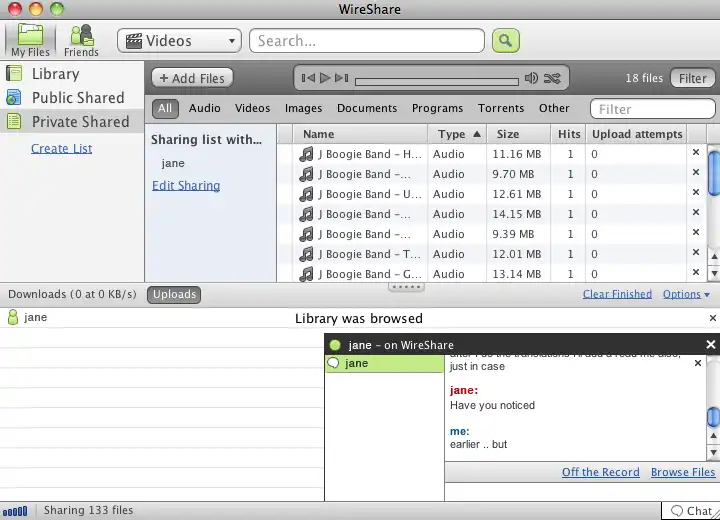720x520 pixels.
Task: Switch to the Audio category tab
Action: click(204, 108)
